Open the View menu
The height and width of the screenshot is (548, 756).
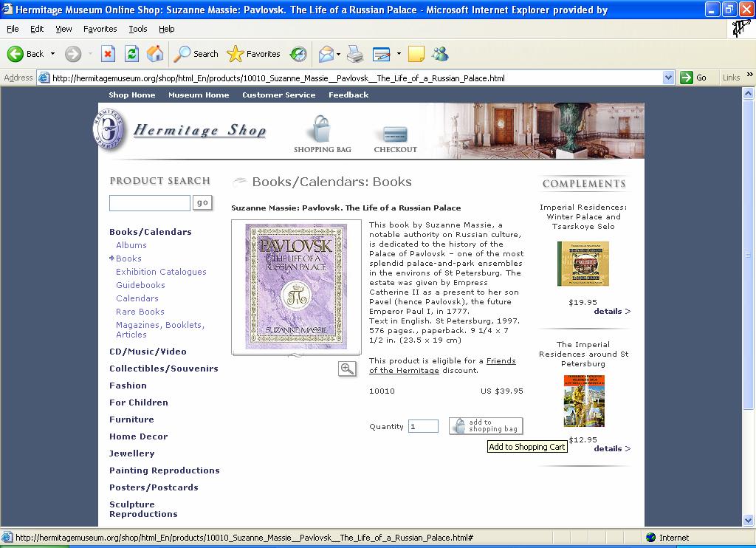click(x=63, y=29)
